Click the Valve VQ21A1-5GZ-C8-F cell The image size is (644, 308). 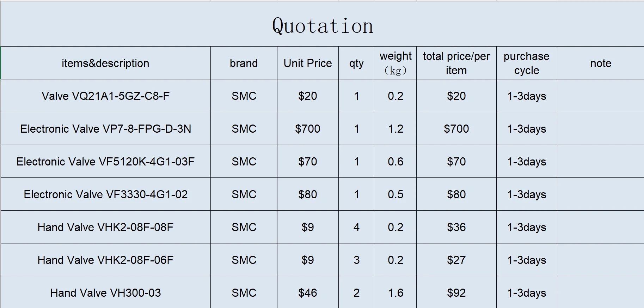(105, 96)
